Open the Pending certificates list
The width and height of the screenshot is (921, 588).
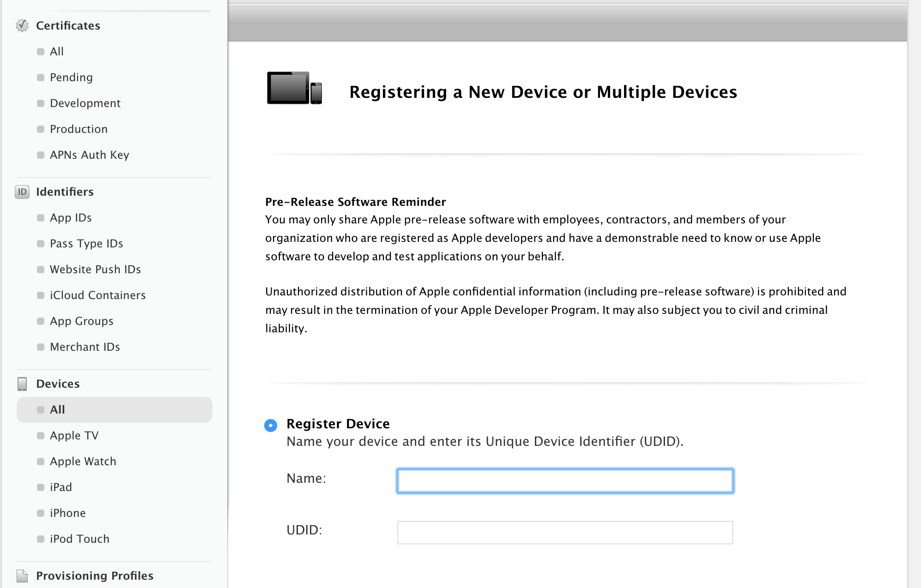click(x=71, y=77)
